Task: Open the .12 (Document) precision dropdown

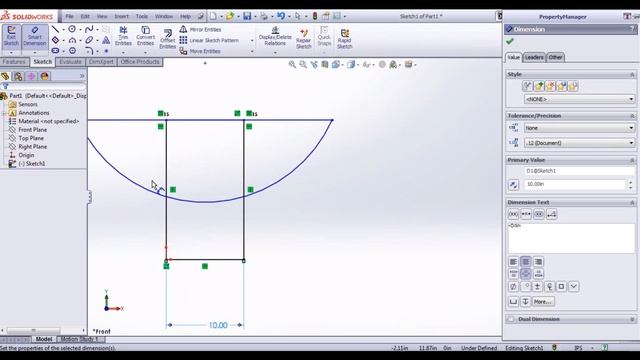Action: (x=579, y=143)
